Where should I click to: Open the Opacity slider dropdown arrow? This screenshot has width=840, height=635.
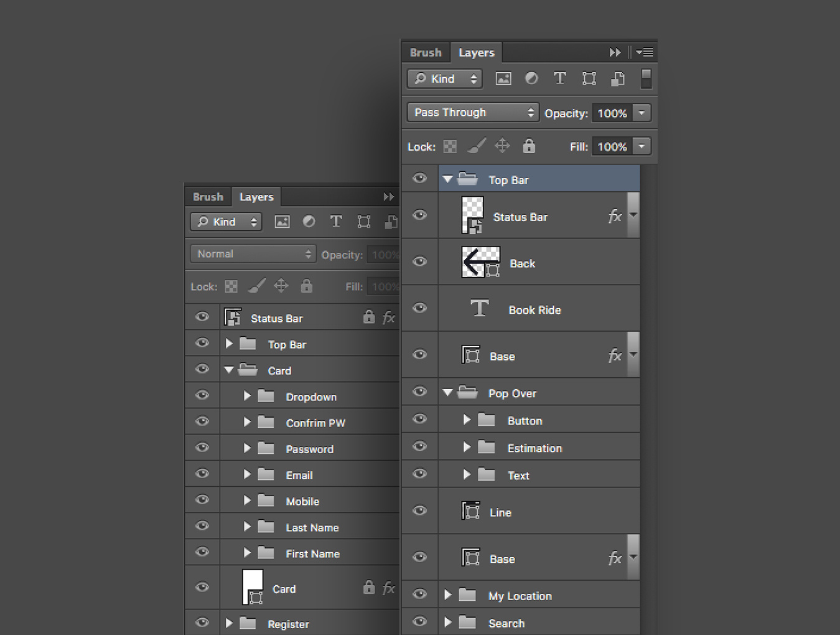coord(642,113)
